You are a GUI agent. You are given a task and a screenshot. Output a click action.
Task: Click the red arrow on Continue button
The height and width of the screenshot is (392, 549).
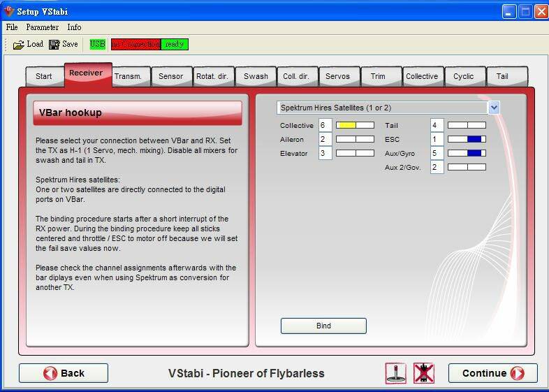(517, 373)
